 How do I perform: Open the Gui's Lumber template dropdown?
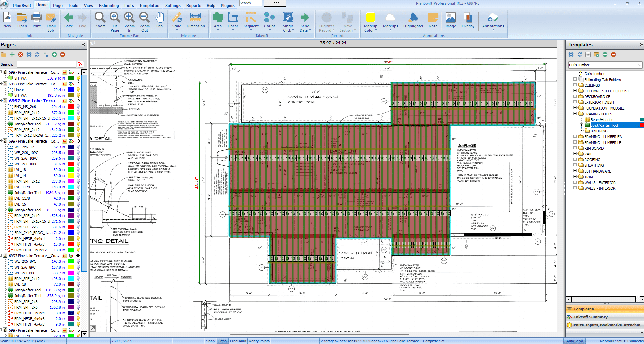[640, 65]
